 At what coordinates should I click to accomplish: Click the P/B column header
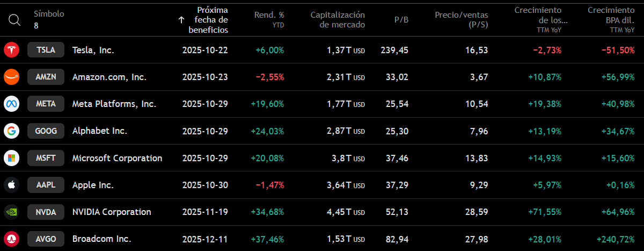click(401, 20)
